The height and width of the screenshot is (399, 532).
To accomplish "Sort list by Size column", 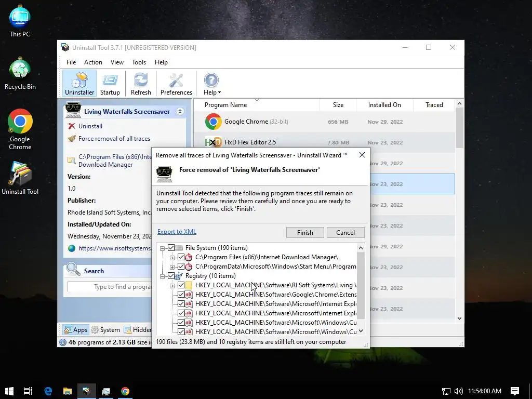I will click(x=338, y=105).
